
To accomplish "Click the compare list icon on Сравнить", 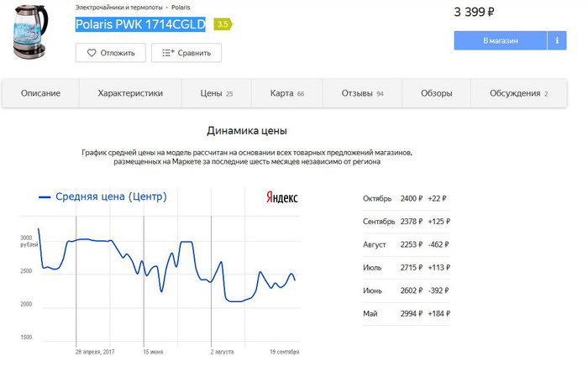I will click(167, 53).
